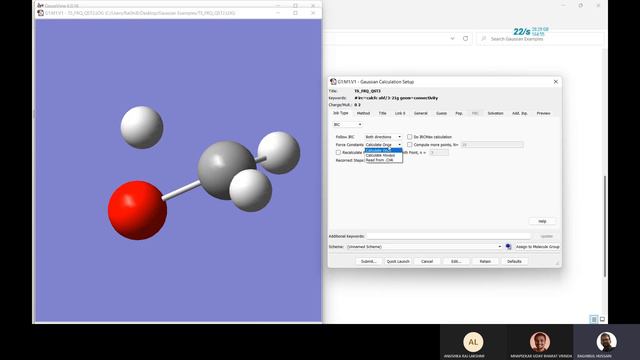This screenshot has height=360, width=640.
Task: Toggle the Recalculate force constants checkbox
Action: [338, 152]
